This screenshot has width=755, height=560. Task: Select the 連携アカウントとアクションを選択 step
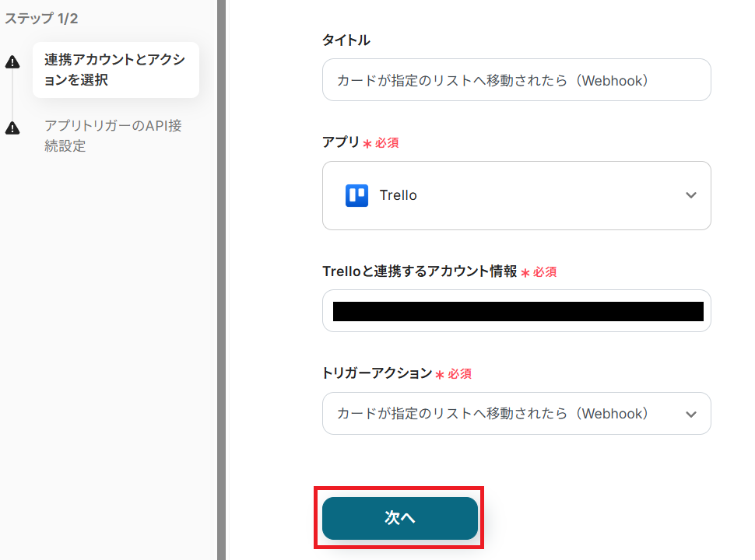click(115, 70)
